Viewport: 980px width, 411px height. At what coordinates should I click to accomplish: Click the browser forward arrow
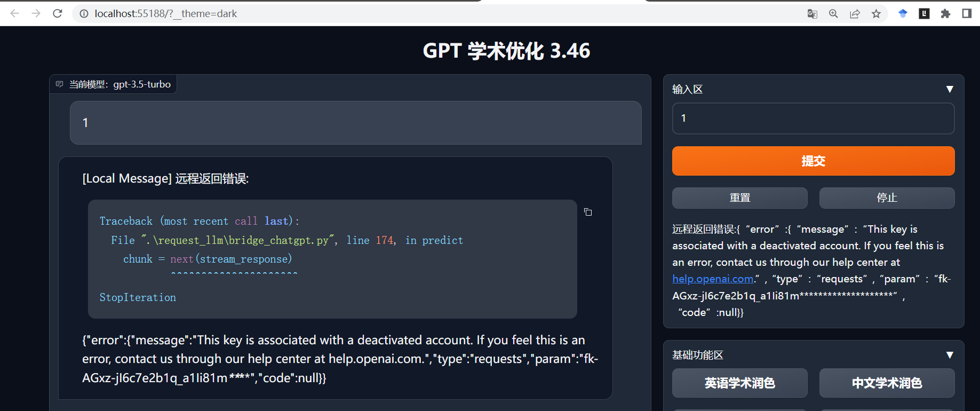coord(36,13)
